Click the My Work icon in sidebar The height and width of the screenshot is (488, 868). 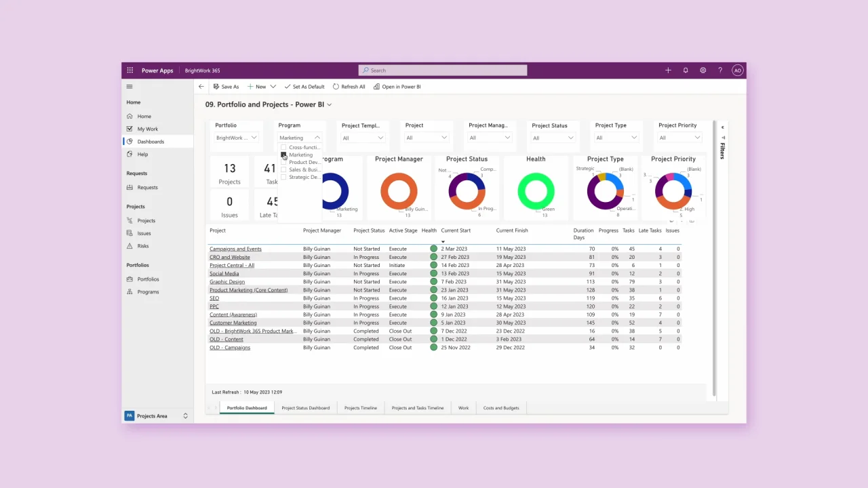130,129
